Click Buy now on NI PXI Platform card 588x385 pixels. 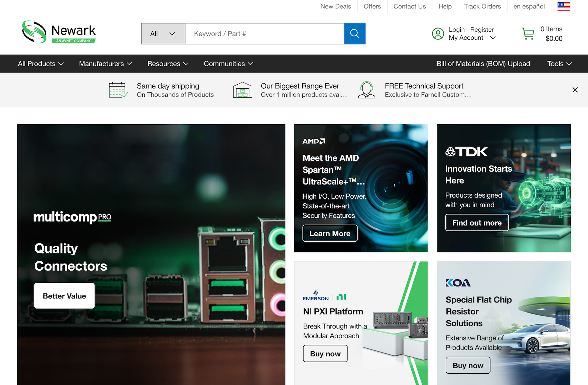coord(325,354)
